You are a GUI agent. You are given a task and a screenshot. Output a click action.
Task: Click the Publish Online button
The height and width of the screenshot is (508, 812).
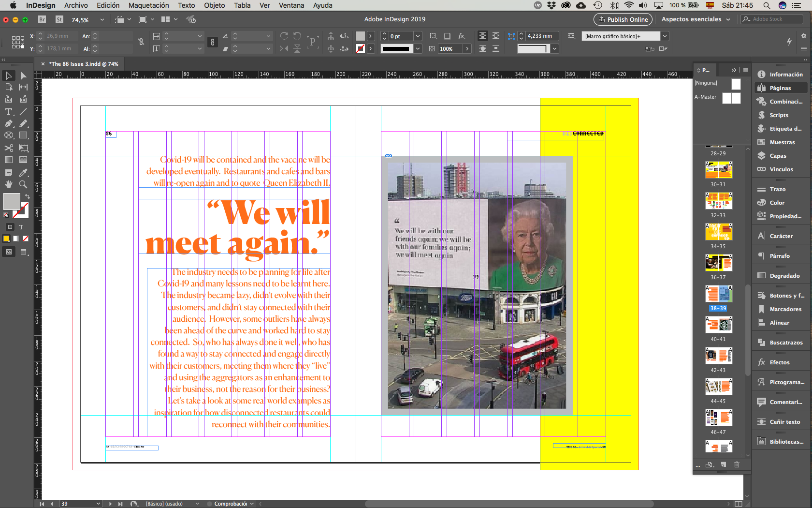coord(623,19)
